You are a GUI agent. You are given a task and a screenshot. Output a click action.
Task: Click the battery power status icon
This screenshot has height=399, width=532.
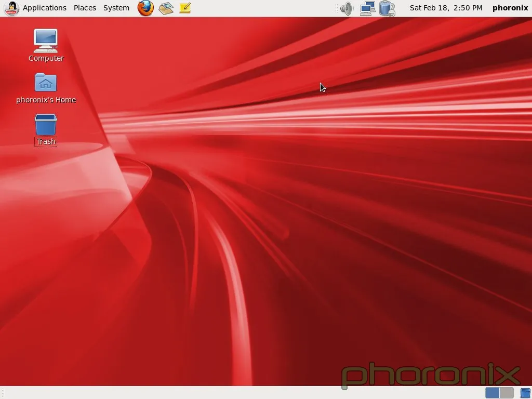coord(387,8)
